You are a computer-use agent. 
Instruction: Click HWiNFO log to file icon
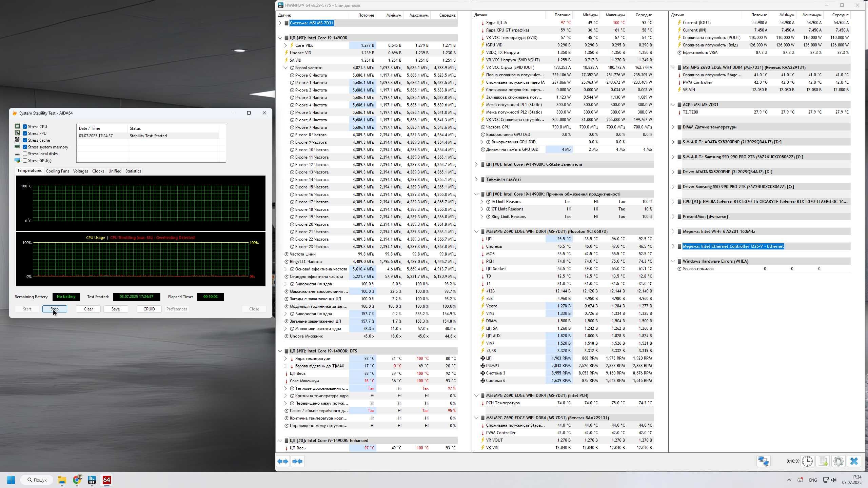(x=823, y=461)
